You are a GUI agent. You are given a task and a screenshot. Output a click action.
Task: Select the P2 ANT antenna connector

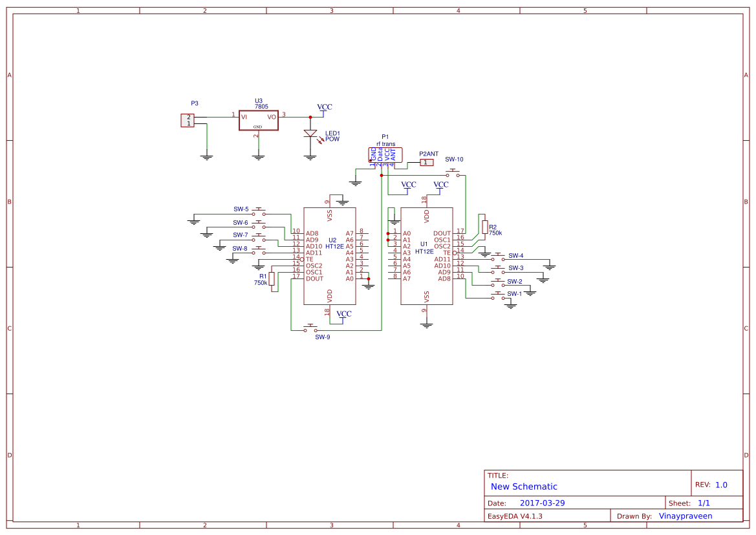pos(426,162)
